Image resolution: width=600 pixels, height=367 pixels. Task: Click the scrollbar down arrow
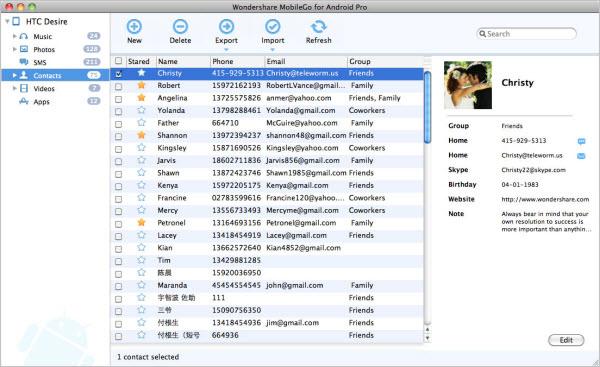click(x=427, y=338)
